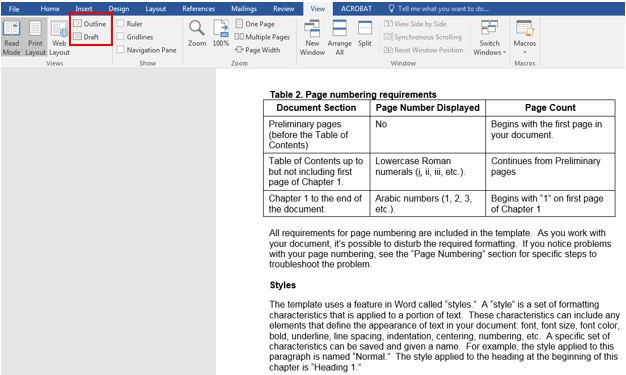Choose Multiple Pages zoom option

click(262, 37)
